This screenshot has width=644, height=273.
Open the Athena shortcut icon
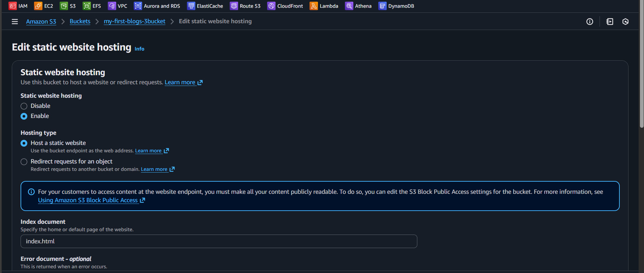click(x=349, y=6)
